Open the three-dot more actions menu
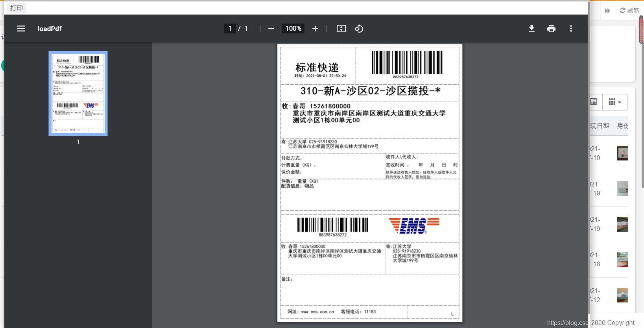644x328 pixels. coord(571,29)
